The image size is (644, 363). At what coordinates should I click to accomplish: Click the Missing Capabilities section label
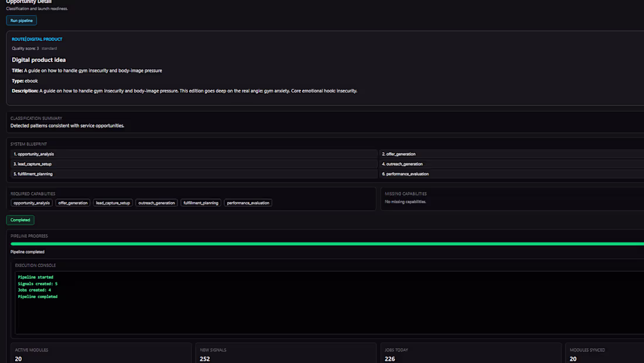coord(406,194)
